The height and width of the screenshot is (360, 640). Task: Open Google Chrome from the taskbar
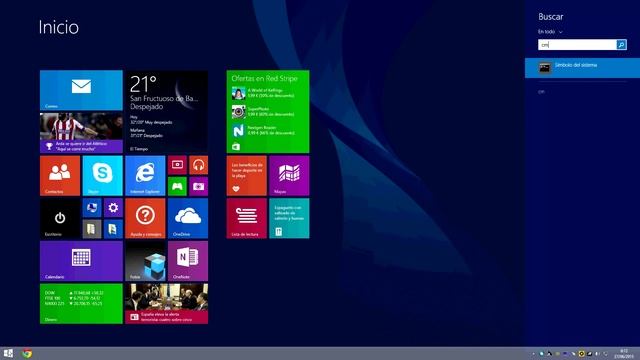(x=27, y=353)
